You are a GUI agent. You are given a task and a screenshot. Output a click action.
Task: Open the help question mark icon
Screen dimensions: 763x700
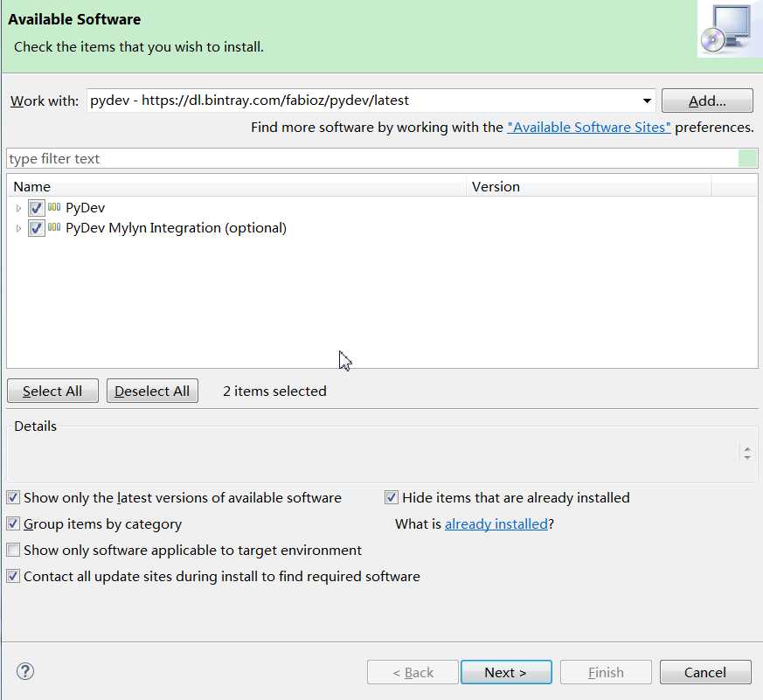24,671
